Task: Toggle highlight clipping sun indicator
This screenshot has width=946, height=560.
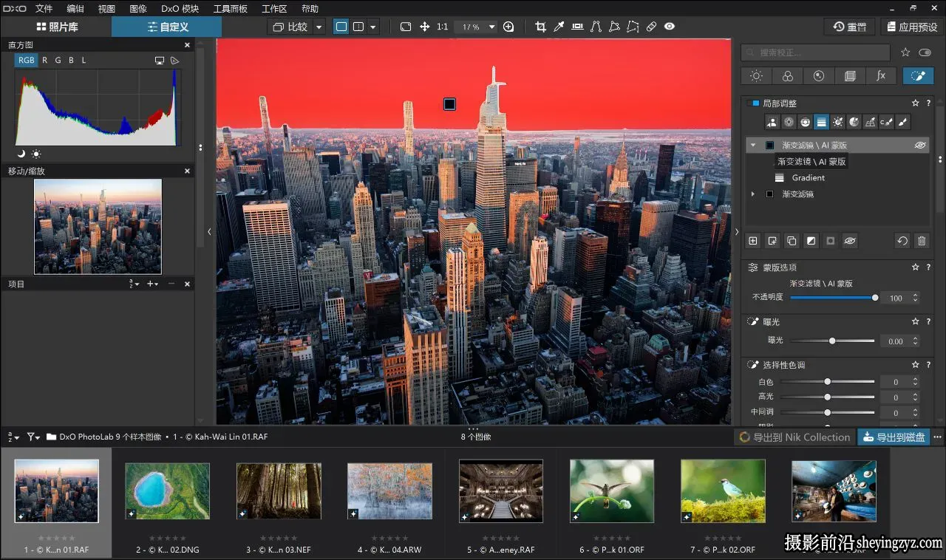Action: 36,154
